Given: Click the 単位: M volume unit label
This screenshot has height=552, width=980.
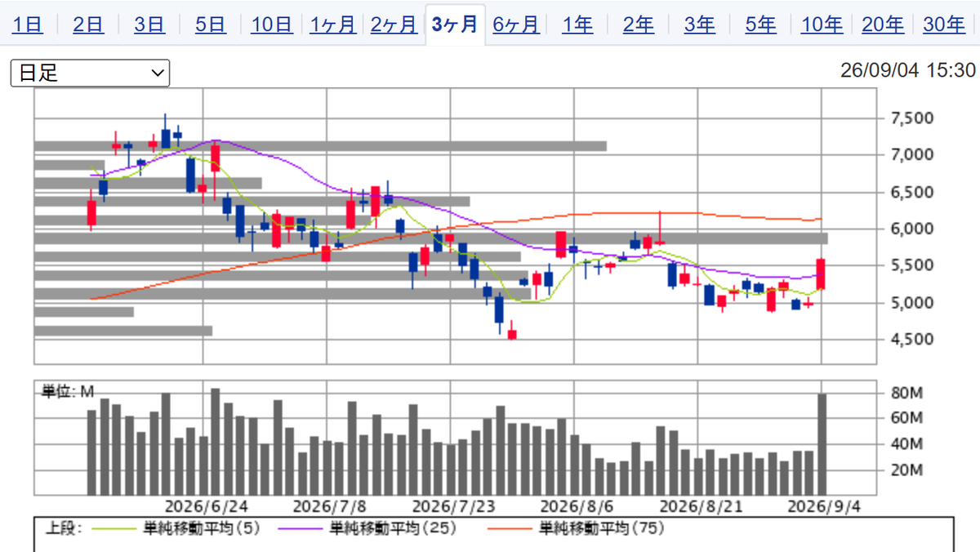Looking at the screenshot, I should click(x=69, y=393).
